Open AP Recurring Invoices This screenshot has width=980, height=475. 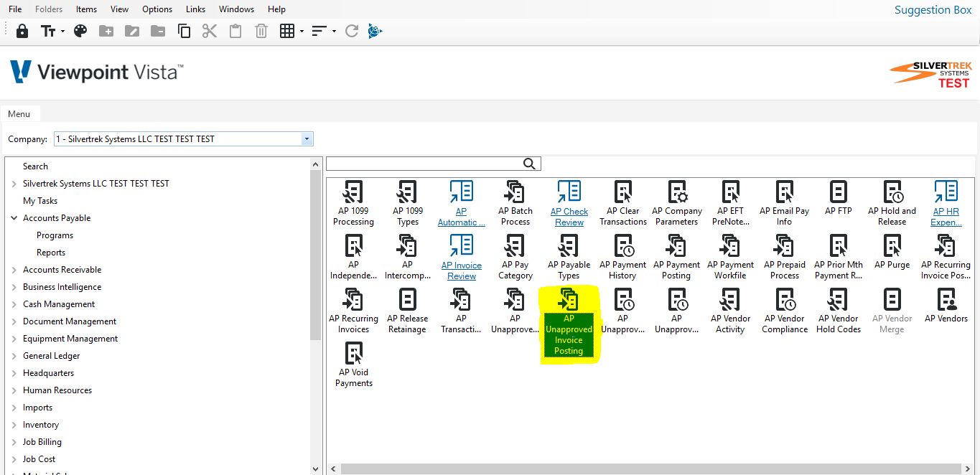pyautogui.click(x=353, y=311)
